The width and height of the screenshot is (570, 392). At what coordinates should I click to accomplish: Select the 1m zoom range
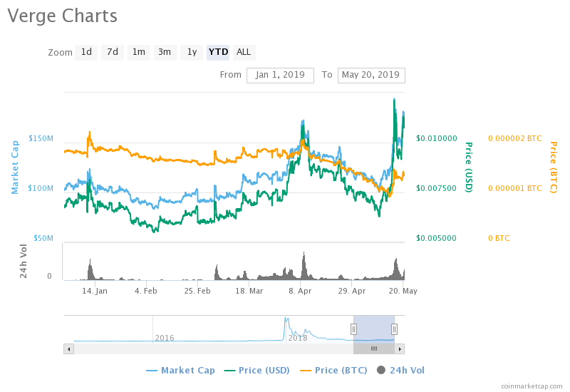coord(139,52)
